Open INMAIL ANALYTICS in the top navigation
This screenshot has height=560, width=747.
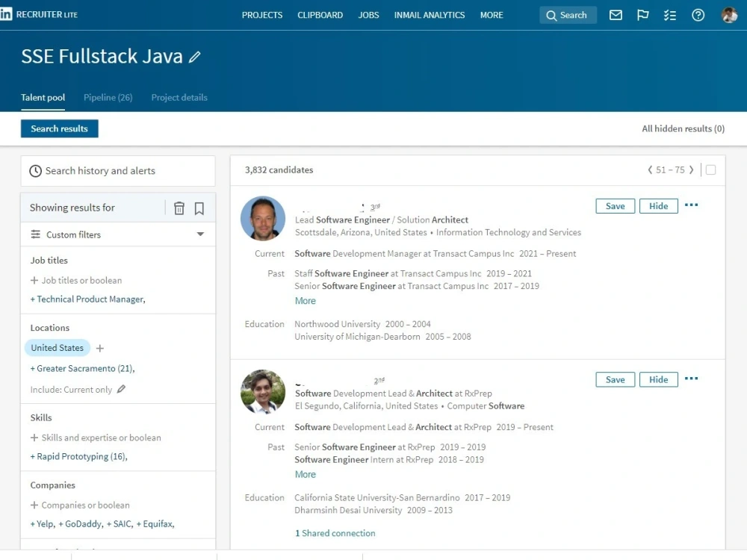[x=430, y=15]
